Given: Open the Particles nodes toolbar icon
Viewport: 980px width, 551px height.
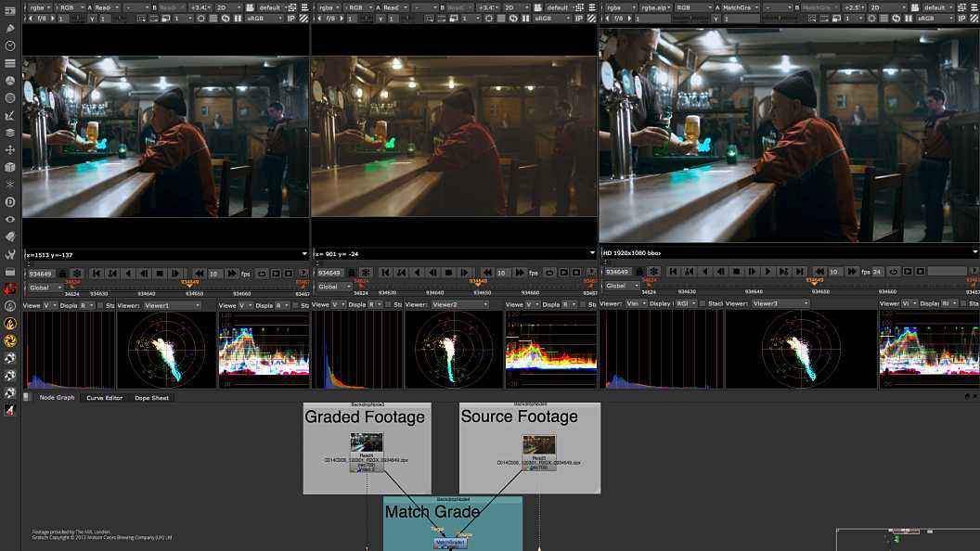Looking at the screenshot, I should pos(10,185).
